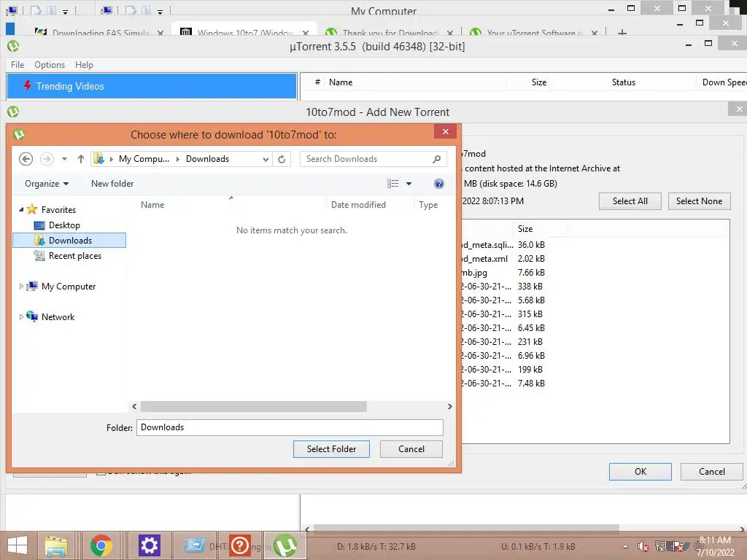Viewport: 747px width, 560px height.
Task: Open uTorrent Help menu
Action: [84, 65]
